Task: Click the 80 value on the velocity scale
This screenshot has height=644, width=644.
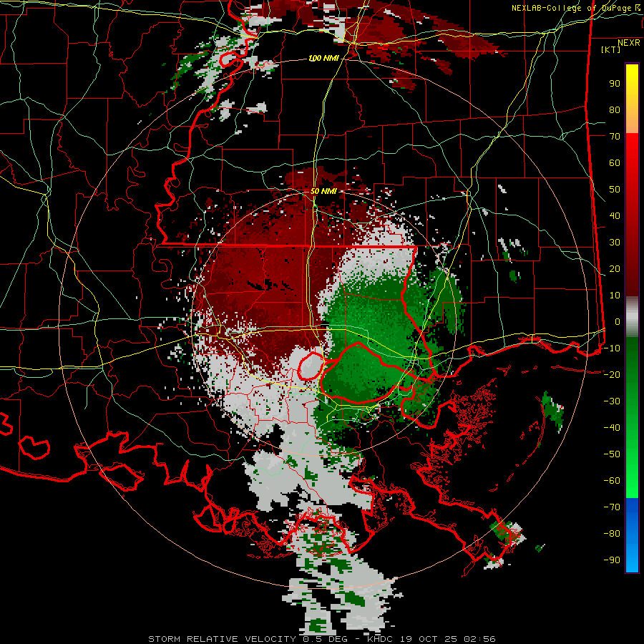Action: click(615, 109)
